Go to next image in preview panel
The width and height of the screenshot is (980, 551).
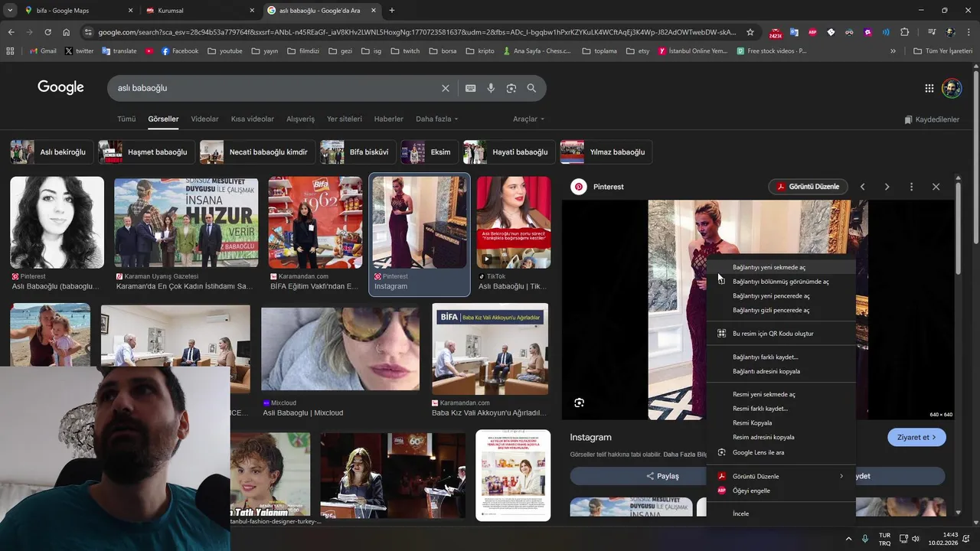(x=887, y=187)
